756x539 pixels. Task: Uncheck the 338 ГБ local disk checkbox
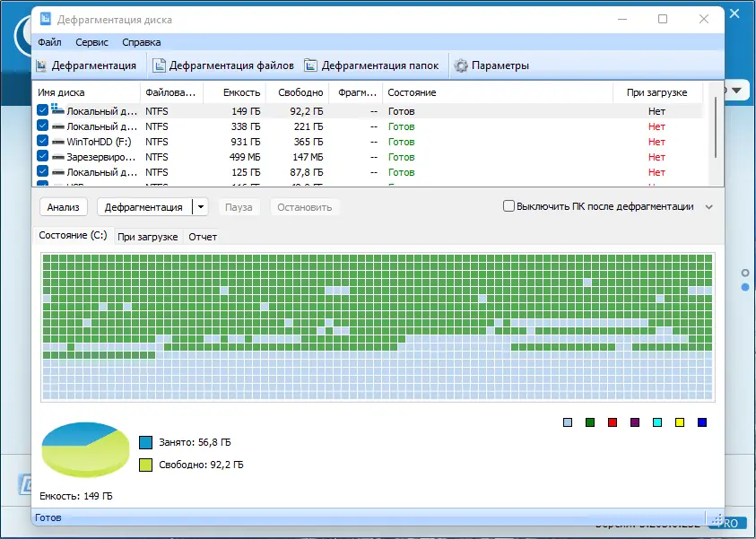pos(42,126)
